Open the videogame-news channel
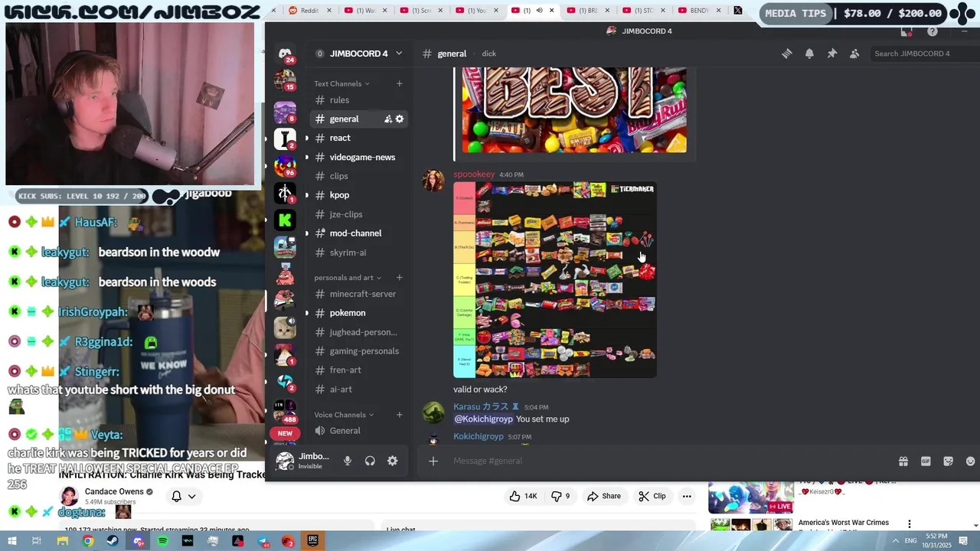980x551 pixels. [x=359, y=157]
